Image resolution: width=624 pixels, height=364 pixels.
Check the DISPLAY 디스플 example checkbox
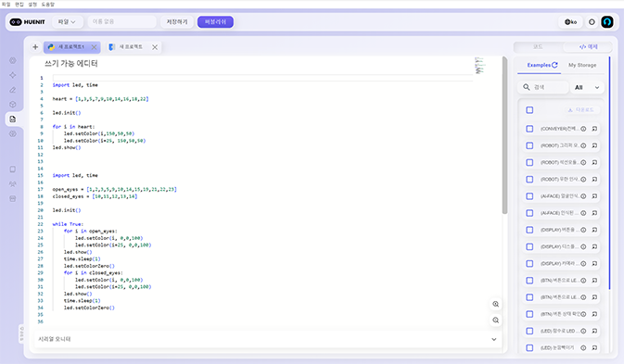529,246
